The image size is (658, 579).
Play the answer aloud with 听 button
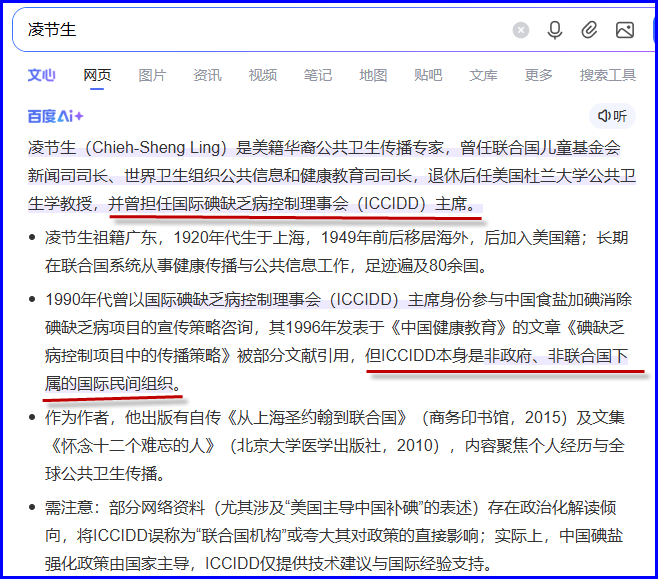pos(612,116)
